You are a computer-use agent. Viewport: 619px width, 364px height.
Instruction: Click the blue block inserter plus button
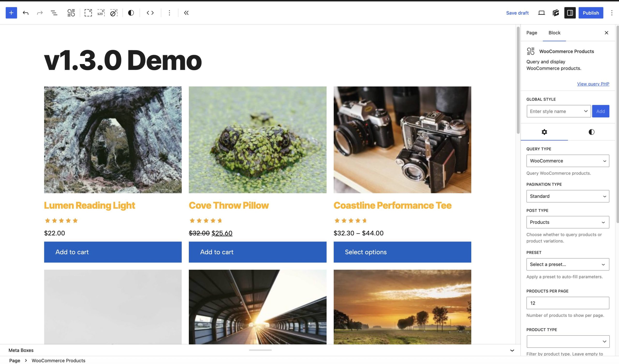tap(11, 13)
